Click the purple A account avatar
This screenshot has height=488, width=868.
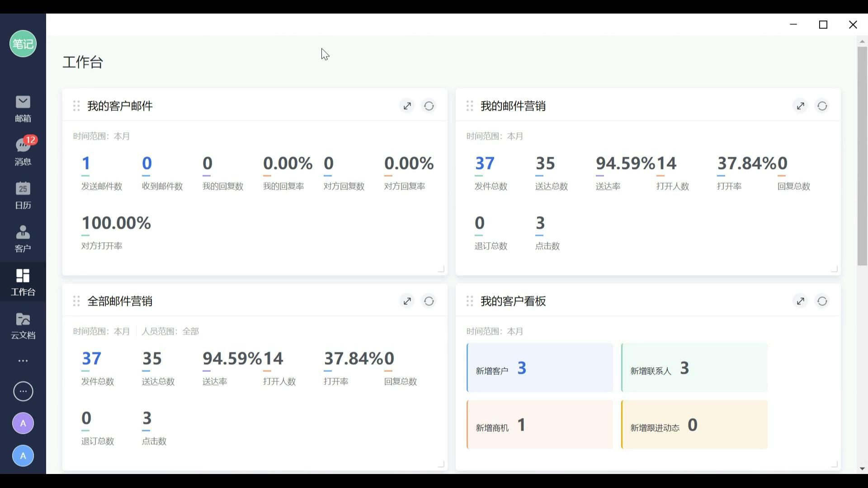coord(23,423)
